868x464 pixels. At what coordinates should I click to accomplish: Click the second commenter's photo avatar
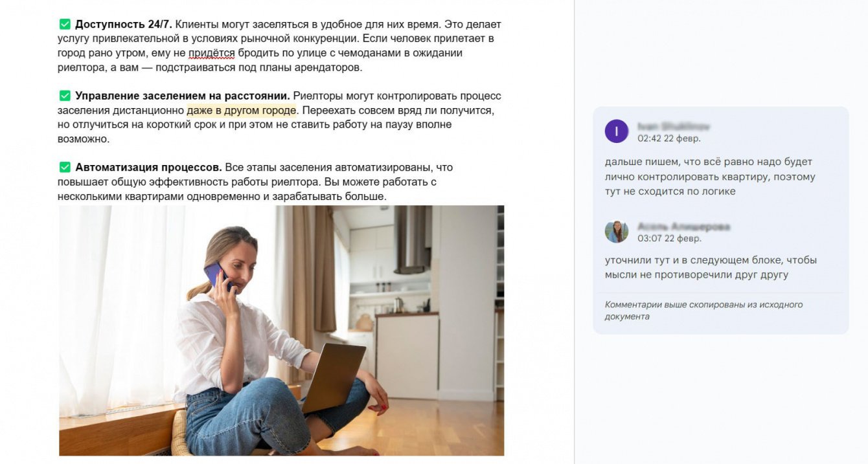pyautogui.click(x=617, y=232)
